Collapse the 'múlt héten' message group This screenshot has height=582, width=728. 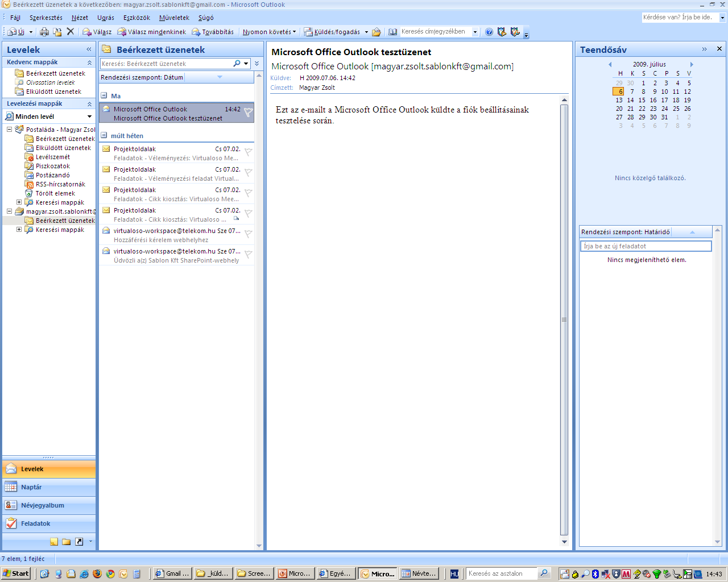104,136
